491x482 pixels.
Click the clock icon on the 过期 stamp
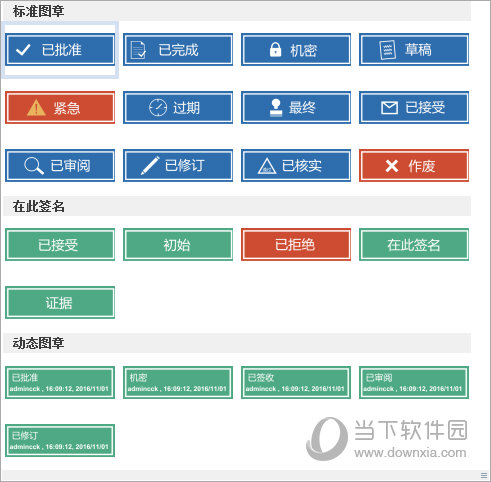(158, 107)
